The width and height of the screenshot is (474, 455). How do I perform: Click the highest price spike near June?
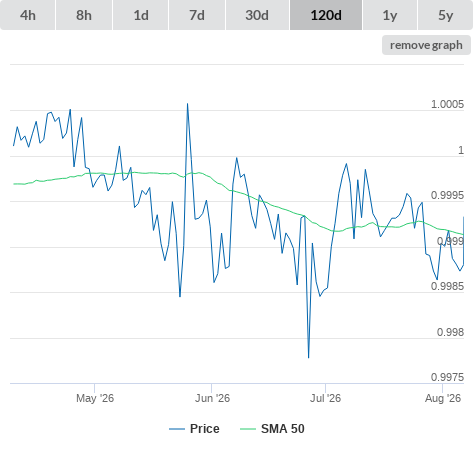point(187,104)
